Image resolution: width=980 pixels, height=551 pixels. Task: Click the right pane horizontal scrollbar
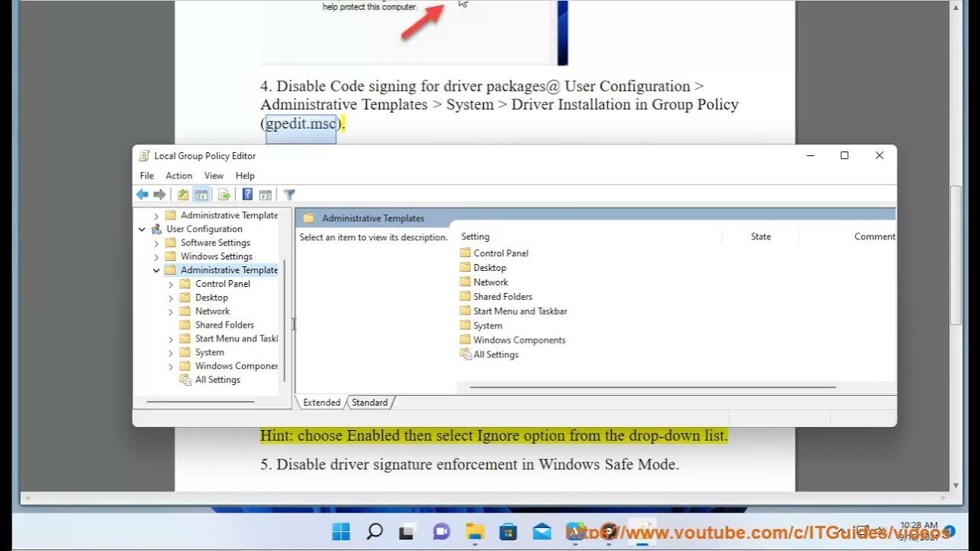point(652,387)
